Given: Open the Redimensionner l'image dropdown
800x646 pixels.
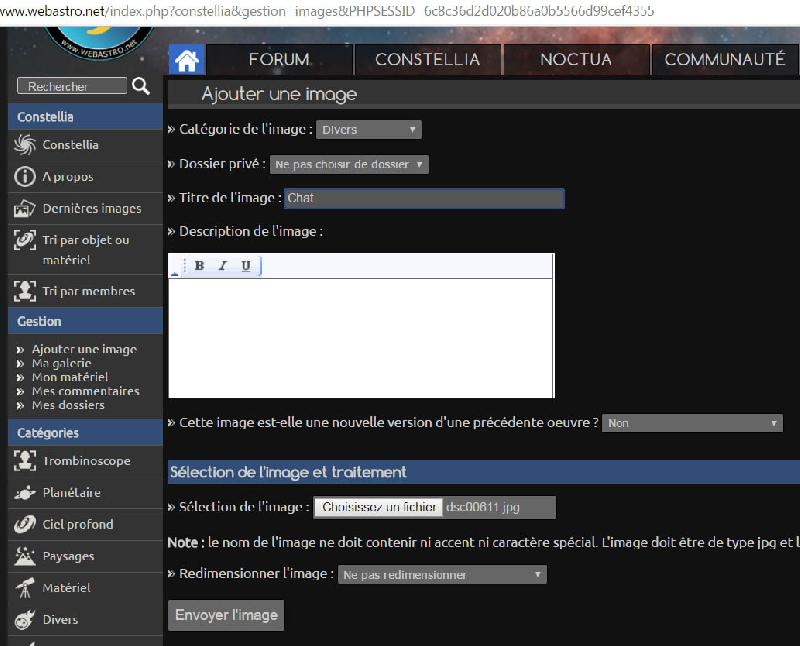Looking at the screenshot, I should (x=442, y=575).
